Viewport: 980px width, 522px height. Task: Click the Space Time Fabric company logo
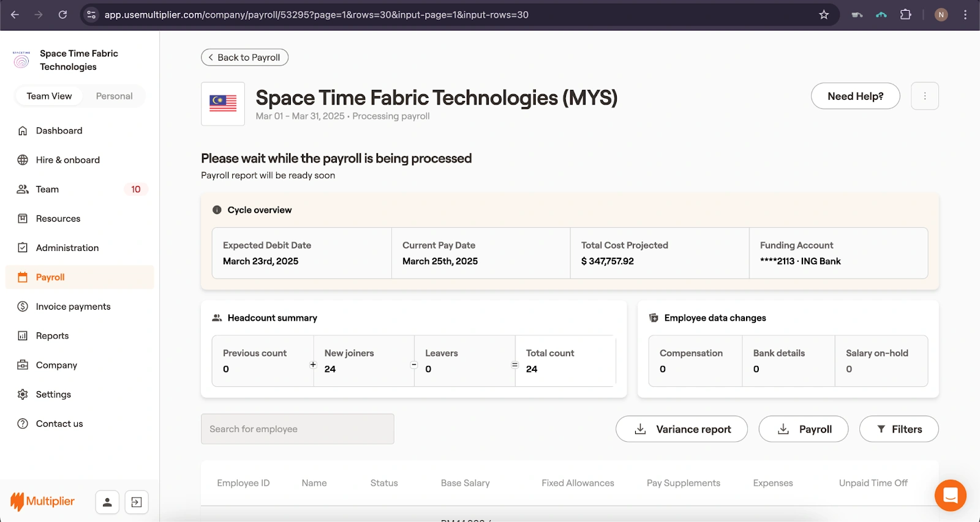point(21,59)
